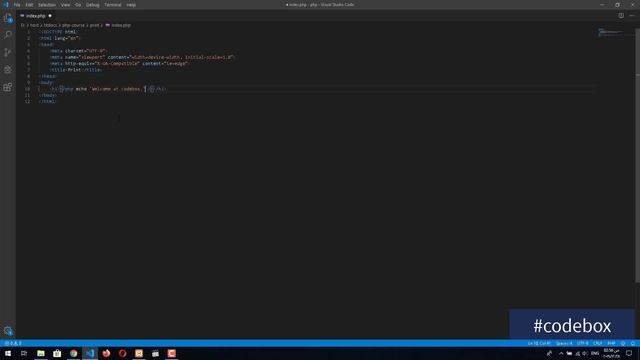Open the Extensions view
Image resolution: width=640 pixels, height=360 pixels.
pyautogui.click(x=8, y=87)
